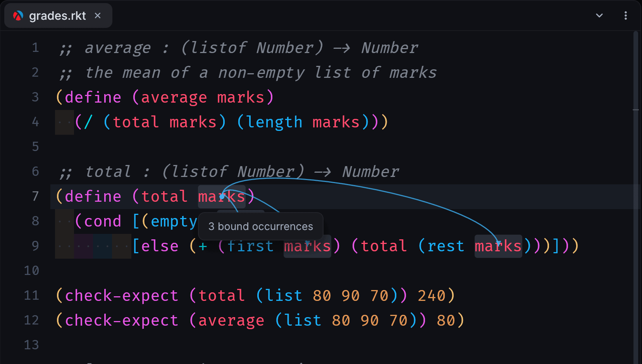This screenshot has height=364, width=642.
Task: Click the 'total : (listof Number)' comment on line 6
Action: pyautogui.click(x=194, y=172)
